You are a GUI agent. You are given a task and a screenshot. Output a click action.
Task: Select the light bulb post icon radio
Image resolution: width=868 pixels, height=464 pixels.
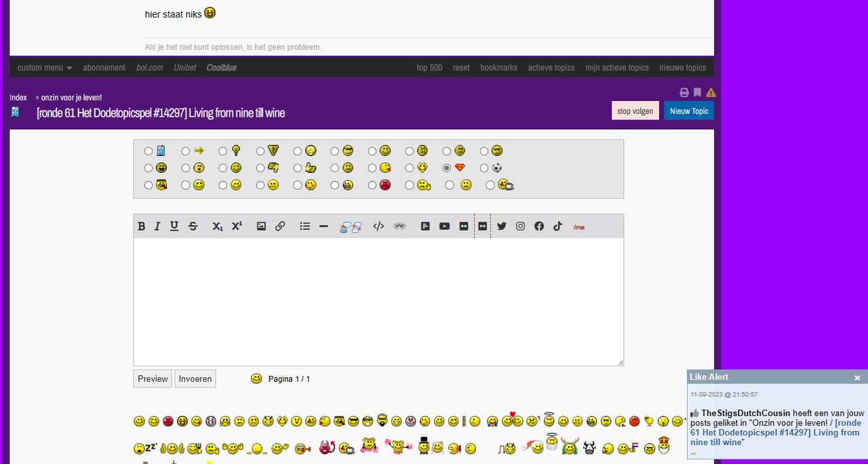click(223, 151)
